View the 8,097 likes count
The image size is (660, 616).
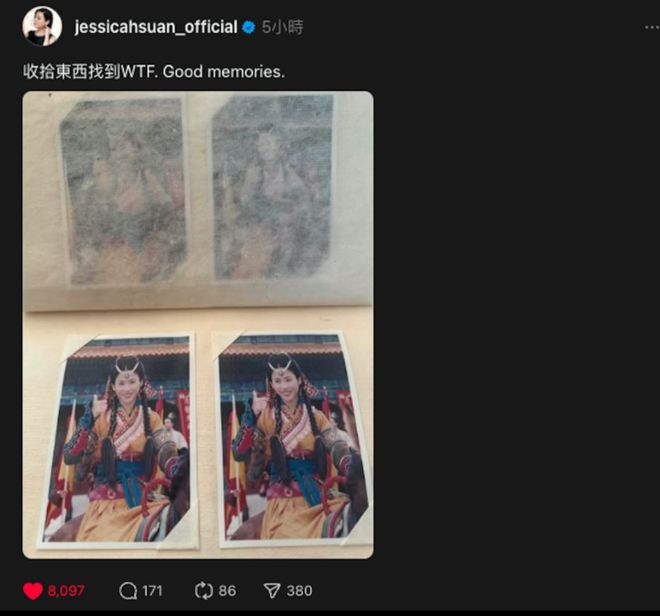click(66, 591)
